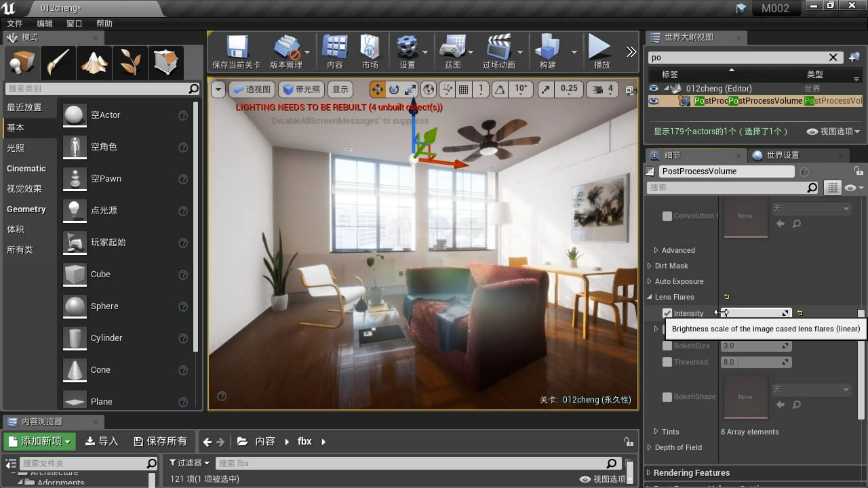Screen dimensions: 868x488
Task: Expand the Depth of Field section
Action: pos(678,447)
